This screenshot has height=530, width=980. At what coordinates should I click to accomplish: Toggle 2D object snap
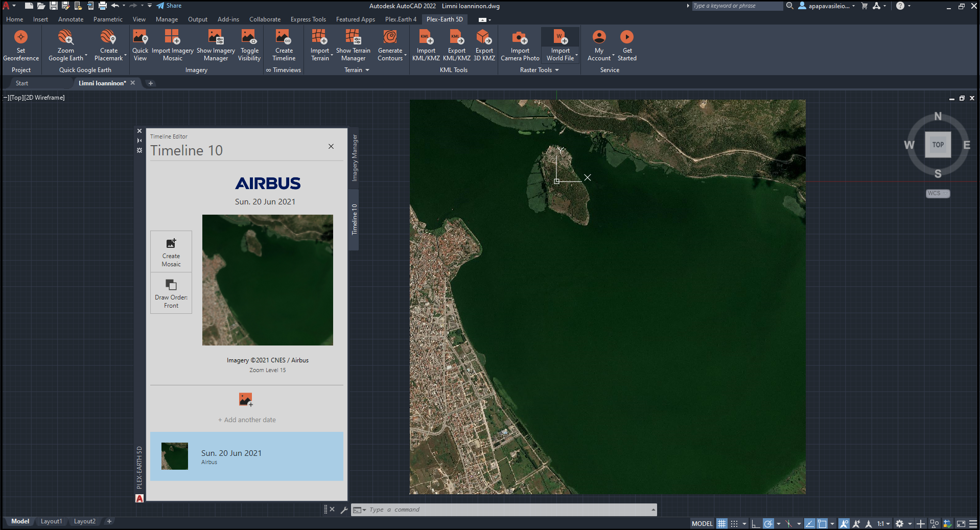tap(822, 523)
